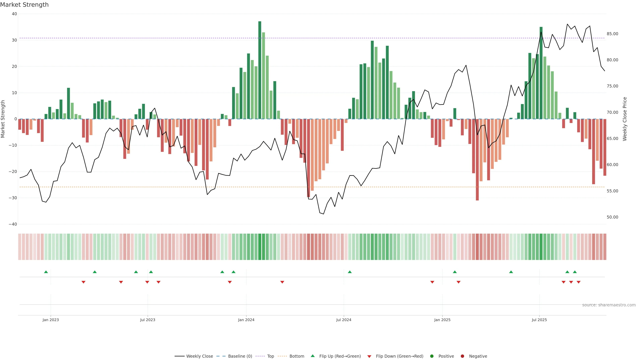Click the source: sharemaestro.com text
Screen dimensions: 644x362
(x=609, y=305)
